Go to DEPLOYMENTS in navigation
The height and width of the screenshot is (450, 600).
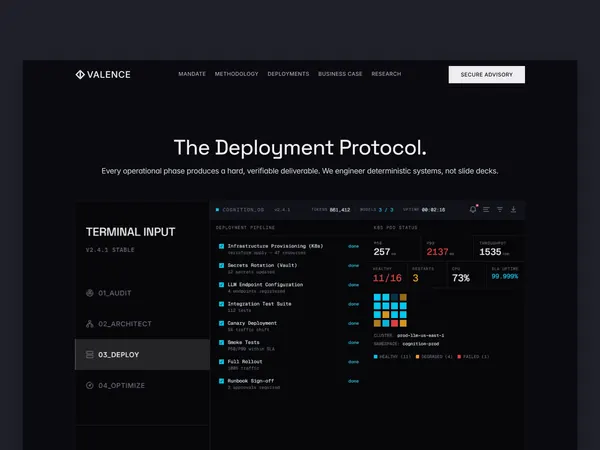[x=288, y=74]
